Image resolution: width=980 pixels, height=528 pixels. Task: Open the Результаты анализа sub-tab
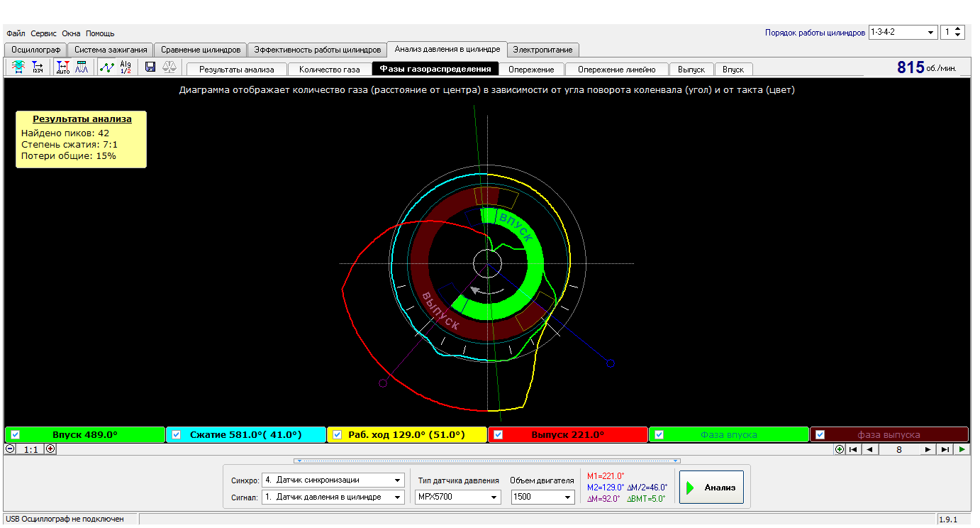coord(236,70)
